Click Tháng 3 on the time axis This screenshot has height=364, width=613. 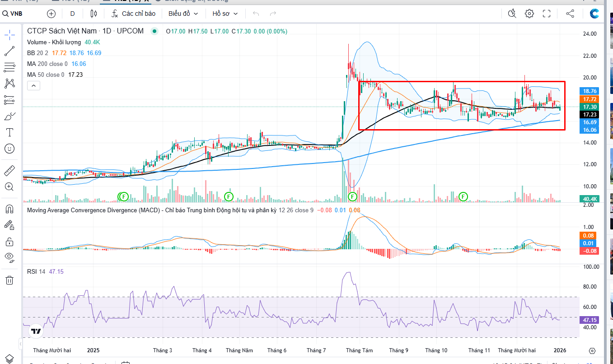[163, 350]
